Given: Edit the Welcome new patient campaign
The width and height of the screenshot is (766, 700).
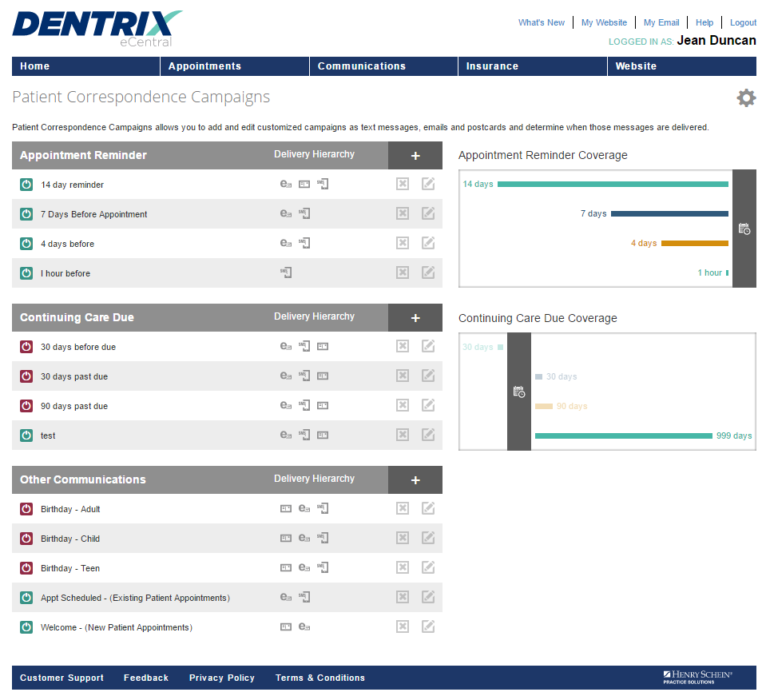Looking at the screenshot, I should click(428, 626).
